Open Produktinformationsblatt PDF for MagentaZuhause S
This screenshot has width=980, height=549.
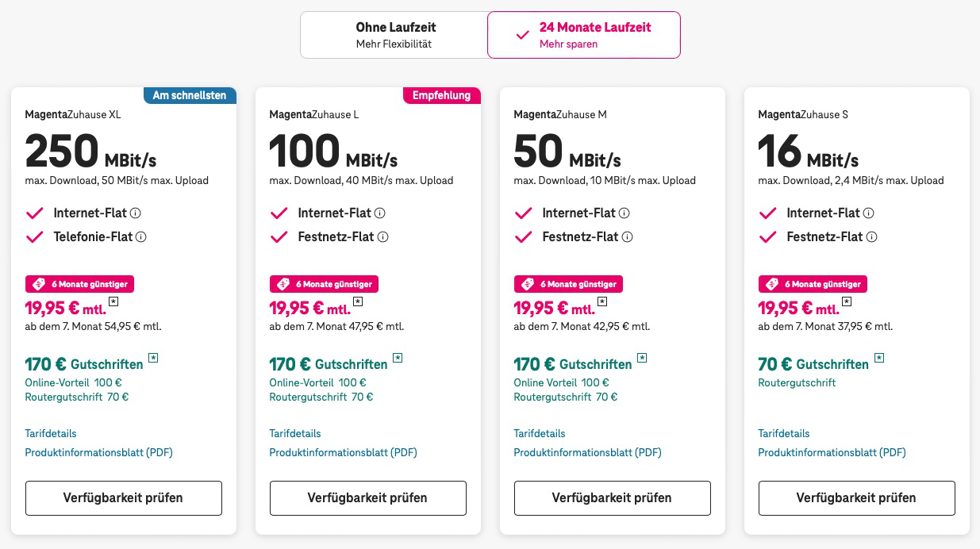(832, 453)
